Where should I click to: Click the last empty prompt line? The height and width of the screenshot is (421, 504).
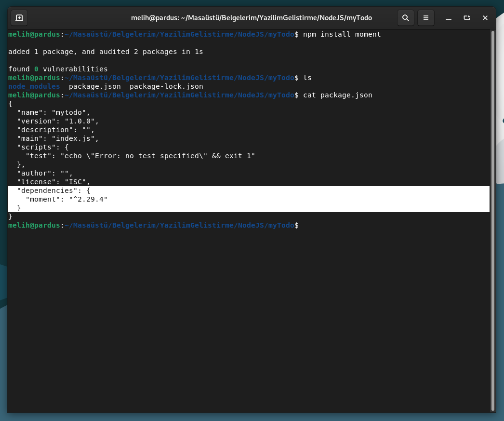click(x=153, y=226)
